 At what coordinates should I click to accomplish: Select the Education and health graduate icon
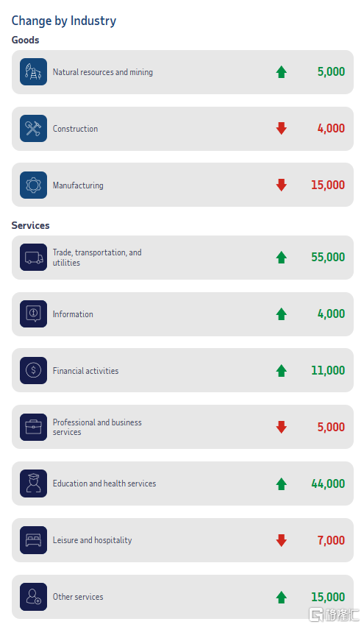tap(34, 483)
